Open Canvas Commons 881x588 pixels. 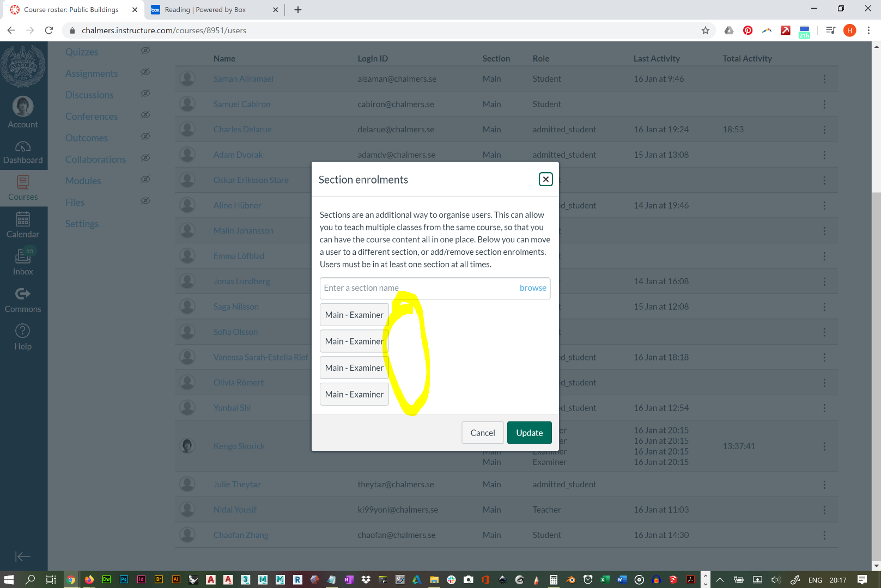pyautogui.click(x=23, y=300)
